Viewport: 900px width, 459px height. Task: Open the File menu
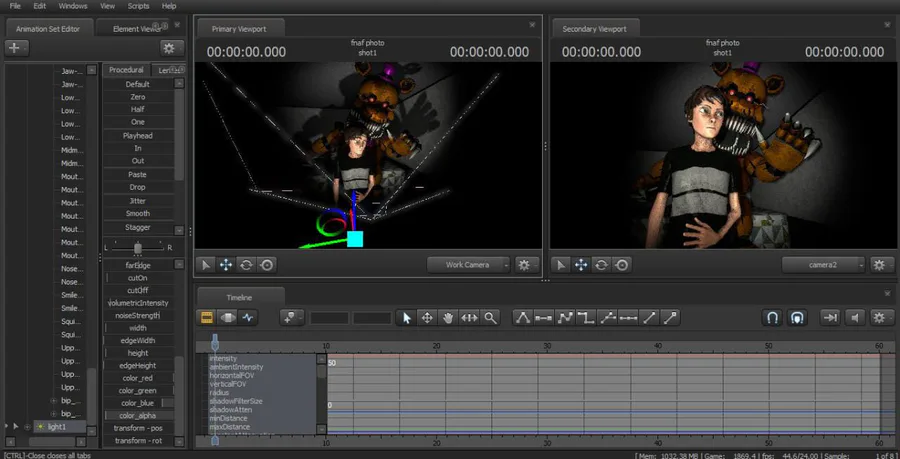point(15,6)
